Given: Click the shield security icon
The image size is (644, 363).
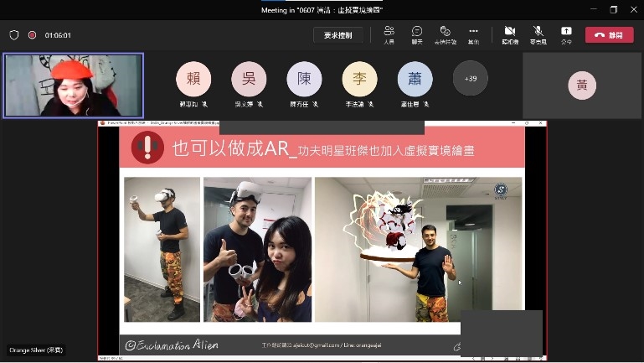Looking at the screenshot, I should (x=14, y=35).
